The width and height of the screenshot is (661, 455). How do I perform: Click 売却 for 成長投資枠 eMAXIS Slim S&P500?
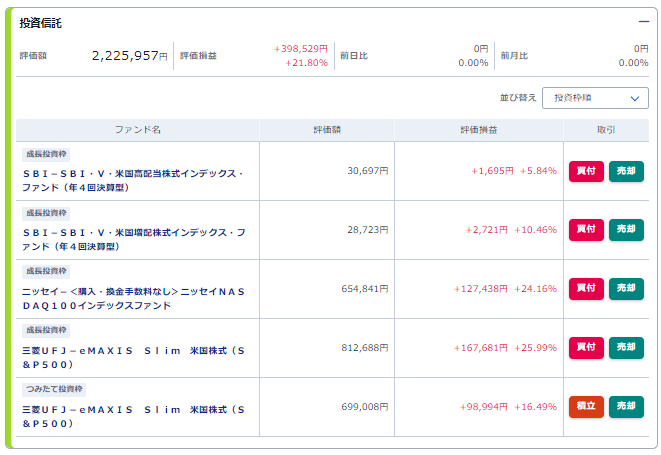coord(626,348)
